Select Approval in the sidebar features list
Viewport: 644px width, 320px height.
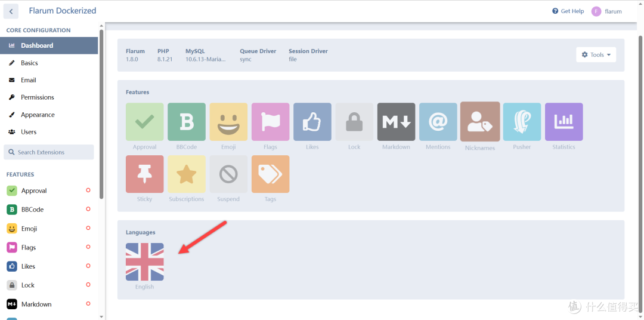[49, 191]
